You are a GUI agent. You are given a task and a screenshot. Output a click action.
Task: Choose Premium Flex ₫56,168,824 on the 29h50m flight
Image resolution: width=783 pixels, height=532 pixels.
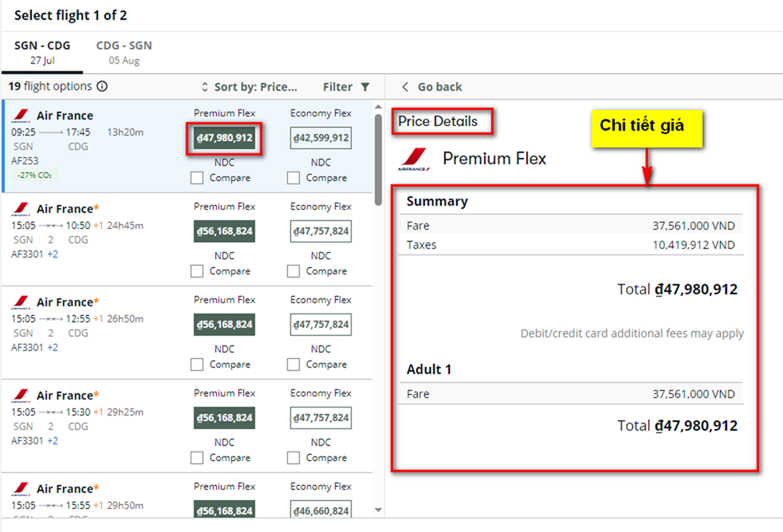click(x=224, y=509)
